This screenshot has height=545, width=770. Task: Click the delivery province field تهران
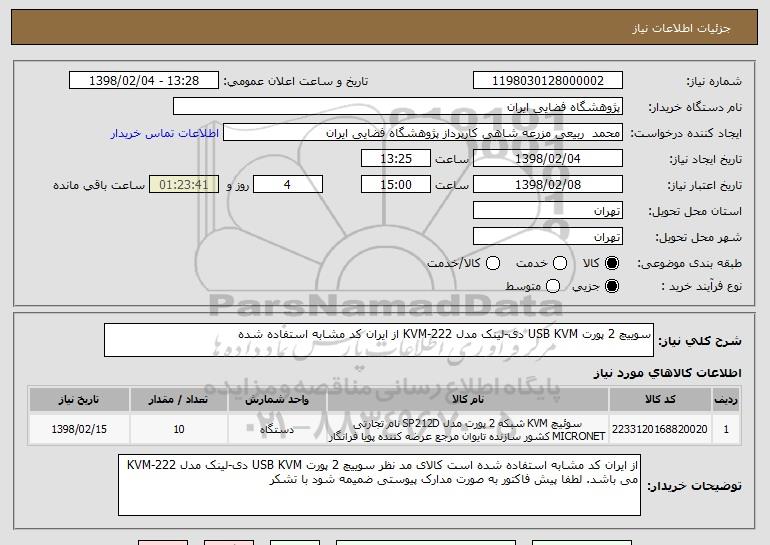click(548, 211)
